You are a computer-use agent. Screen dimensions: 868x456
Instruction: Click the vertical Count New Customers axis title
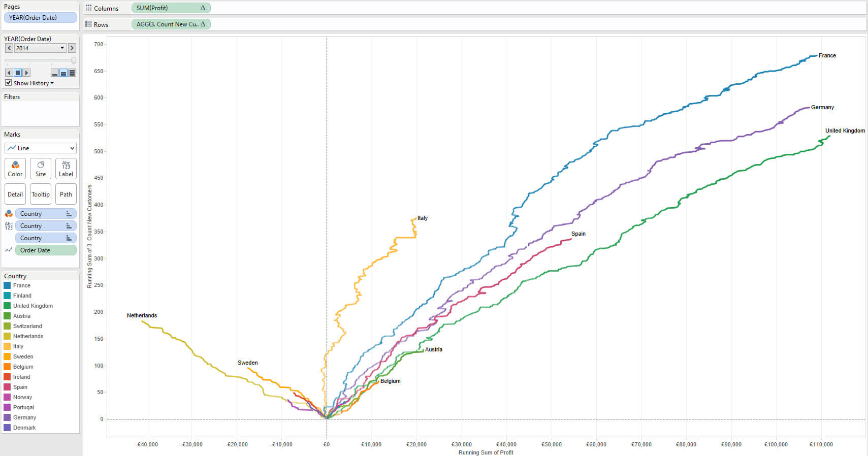tap(89, 236)
